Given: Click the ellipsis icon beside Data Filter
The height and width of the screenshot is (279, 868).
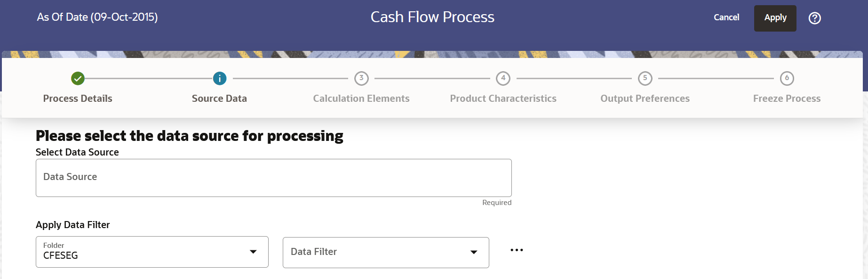Looking at the screenshot, I should (x=517, y=250).
